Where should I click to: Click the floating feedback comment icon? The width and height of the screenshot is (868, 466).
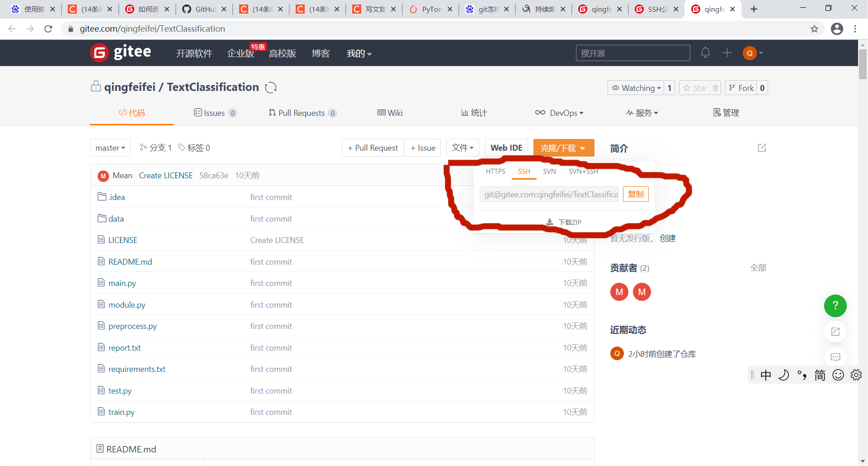click(x=835, y=357)
